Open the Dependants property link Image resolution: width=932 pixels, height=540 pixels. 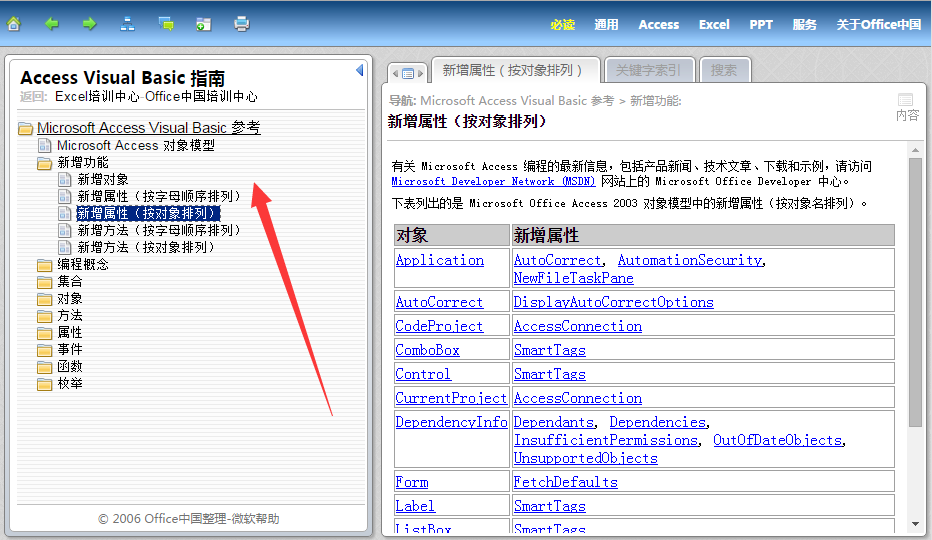554,422
